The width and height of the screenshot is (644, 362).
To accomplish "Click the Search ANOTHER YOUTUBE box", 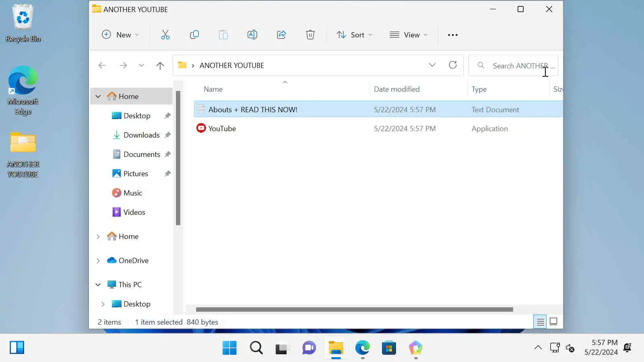I will 514,65.
